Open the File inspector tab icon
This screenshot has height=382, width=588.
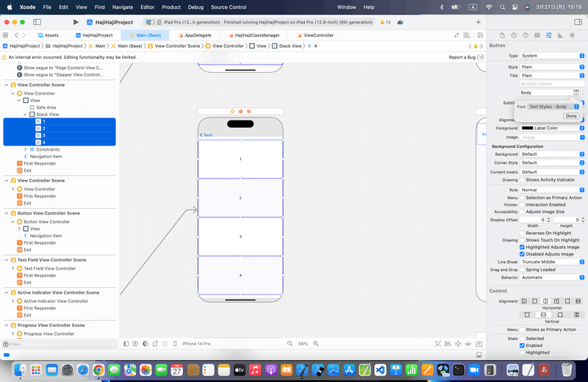pyautogui.click(x=502, y=35)
